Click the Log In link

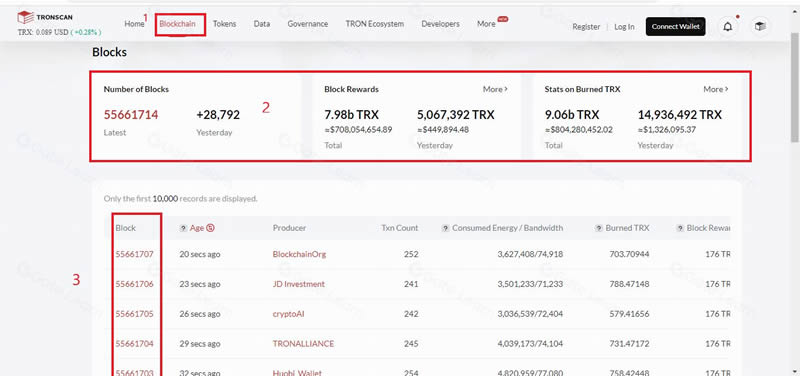coord(624,27)
